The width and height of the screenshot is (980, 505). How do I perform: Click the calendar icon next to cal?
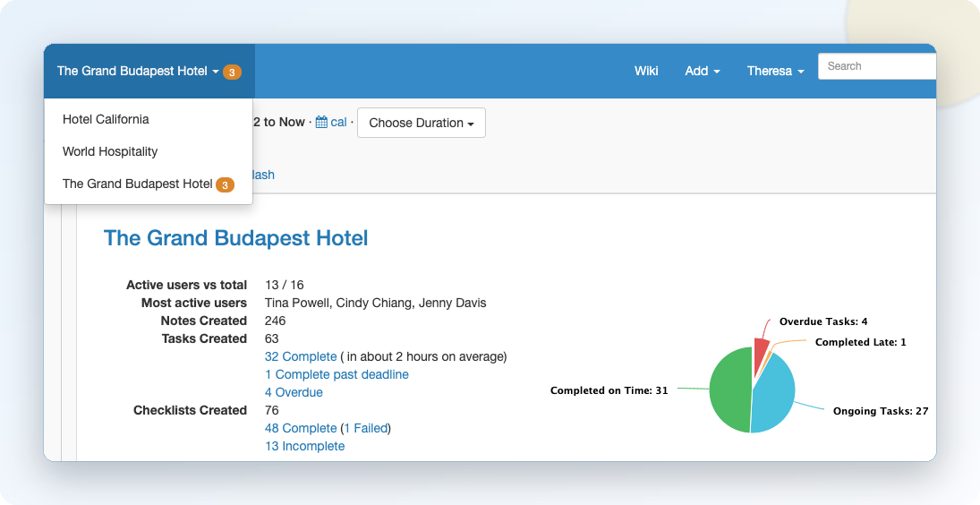pos(321,122)
